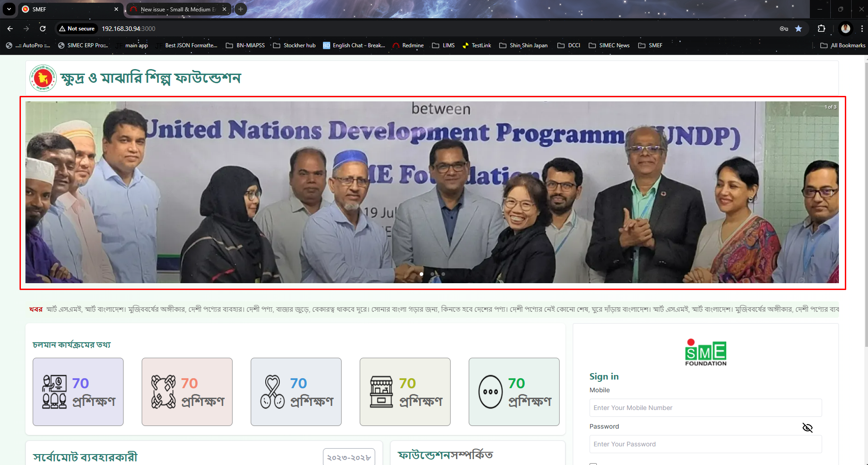Screen dimensions: 868x465
Task: Open a new browser tab with plus
Action: coord(241,9)
